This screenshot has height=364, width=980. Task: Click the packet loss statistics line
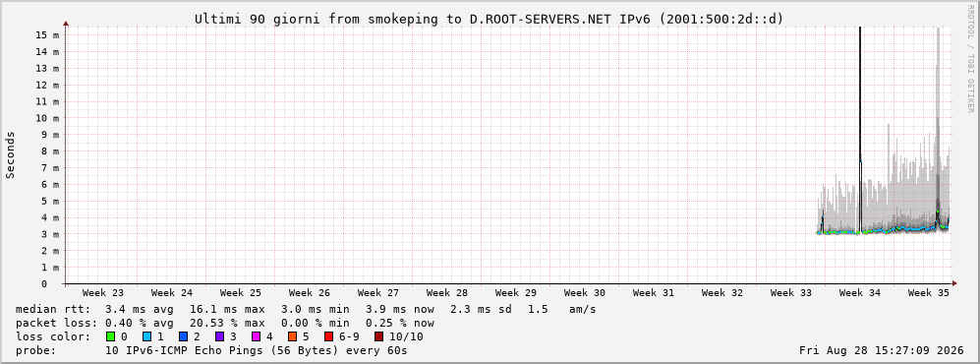pos(224,323)
